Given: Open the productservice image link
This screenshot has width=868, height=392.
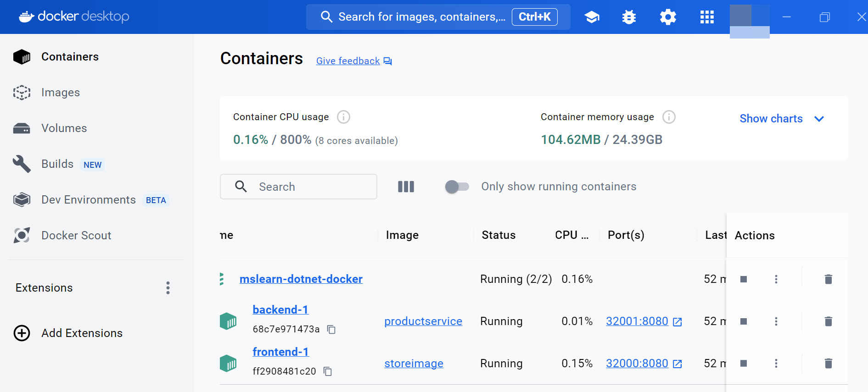Looking at the screenshot, I should click(x=423, y=321).
